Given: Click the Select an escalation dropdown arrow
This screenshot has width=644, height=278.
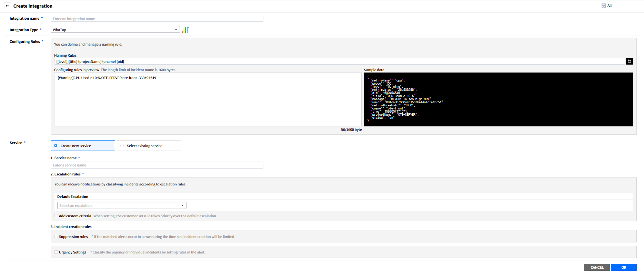Looking at the screenshot, I should point(182,205).
